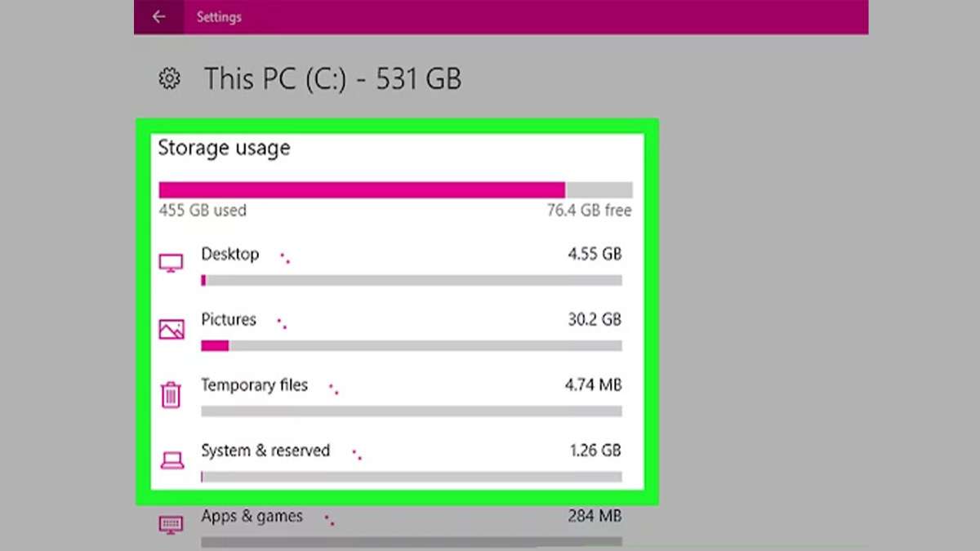The image size is (980, 551).
Task: Click the Temporary files usage bar
Action: point(411,411)
